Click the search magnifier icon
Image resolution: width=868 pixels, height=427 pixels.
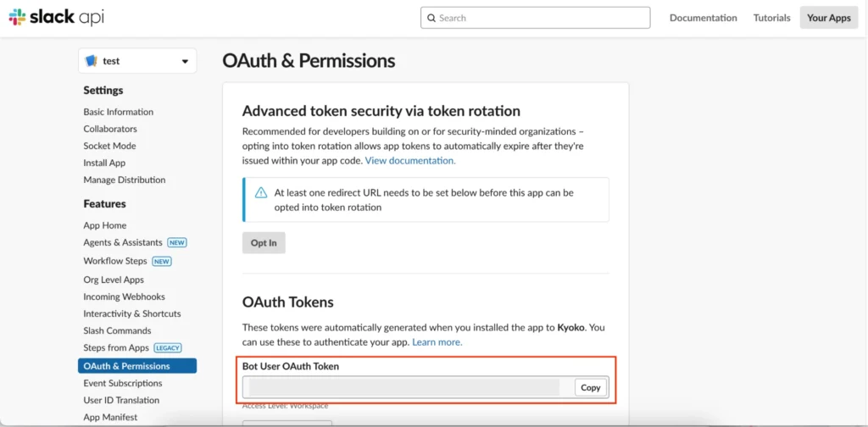pos(431,18)
